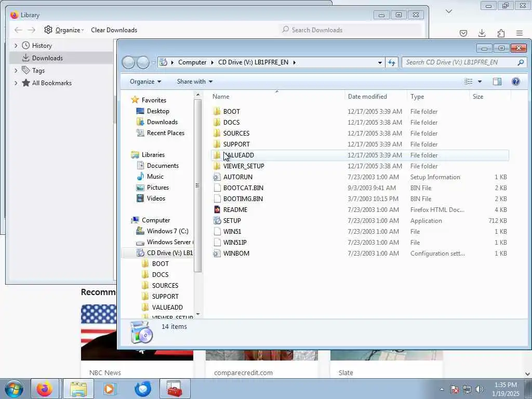Show hidden tray icons arrow

coord(442,389)
